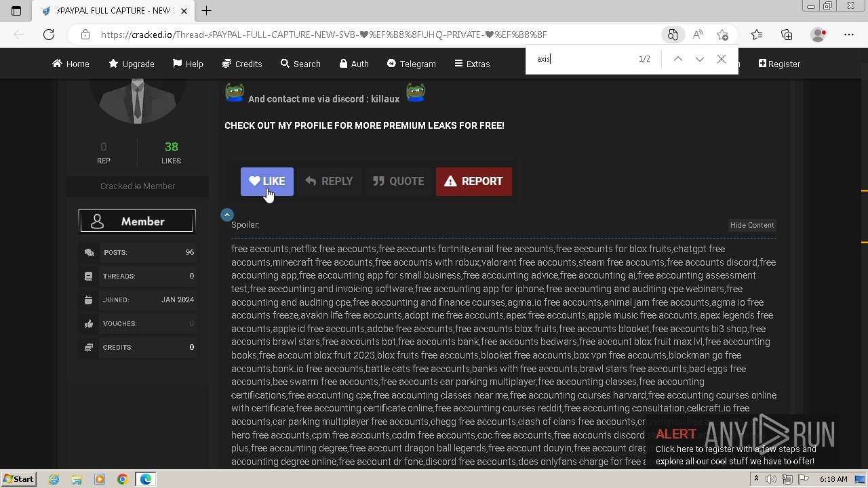
Task: Open Internet Explorer from the taskbar
Action: point(54,479)
